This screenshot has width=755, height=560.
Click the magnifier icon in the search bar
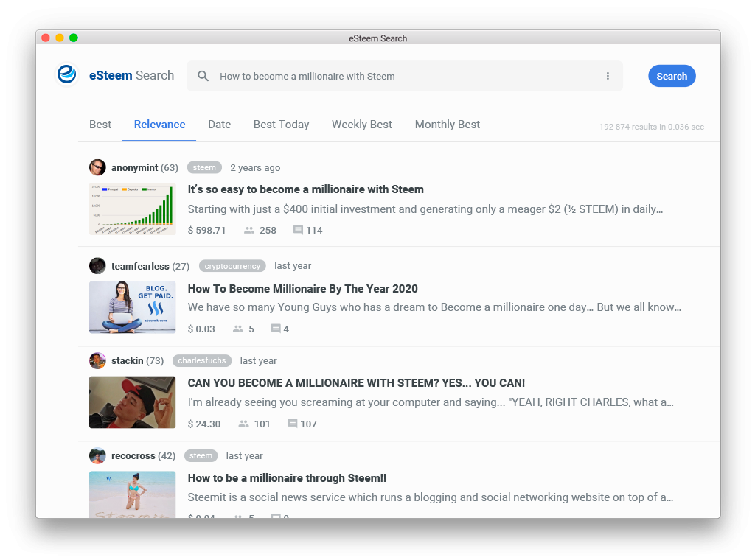point(203,76)
